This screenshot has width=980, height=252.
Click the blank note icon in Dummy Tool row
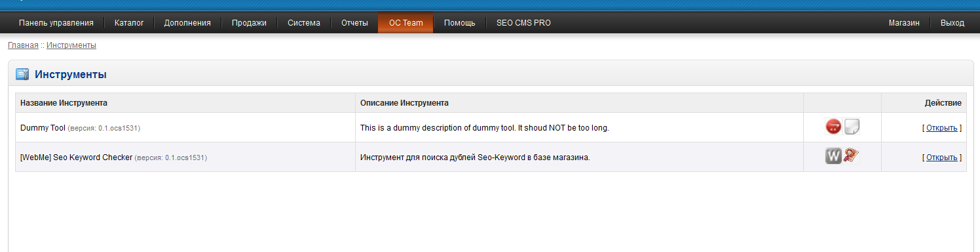[852, 127]
